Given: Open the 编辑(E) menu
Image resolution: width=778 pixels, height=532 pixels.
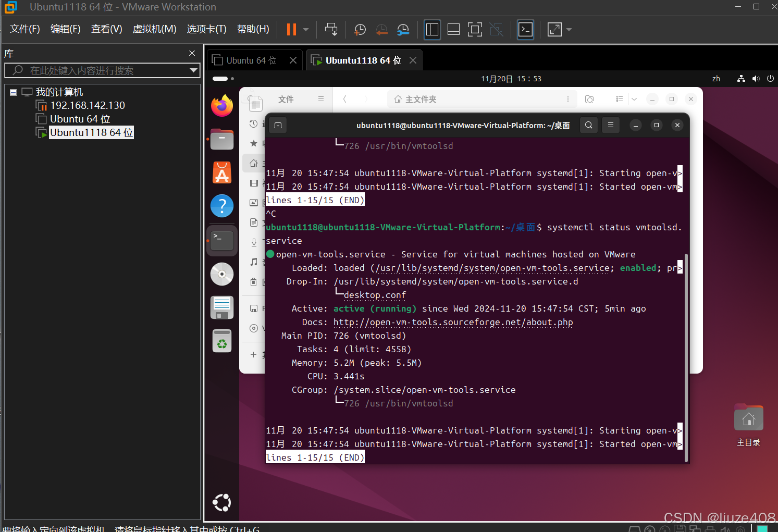Looking at the screenshot, I should pos(66,29).
